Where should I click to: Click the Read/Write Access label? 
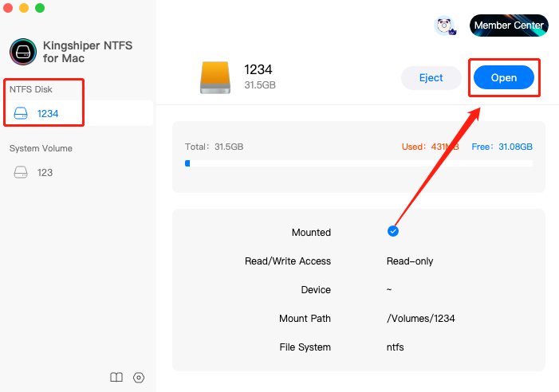pos(288,261)
